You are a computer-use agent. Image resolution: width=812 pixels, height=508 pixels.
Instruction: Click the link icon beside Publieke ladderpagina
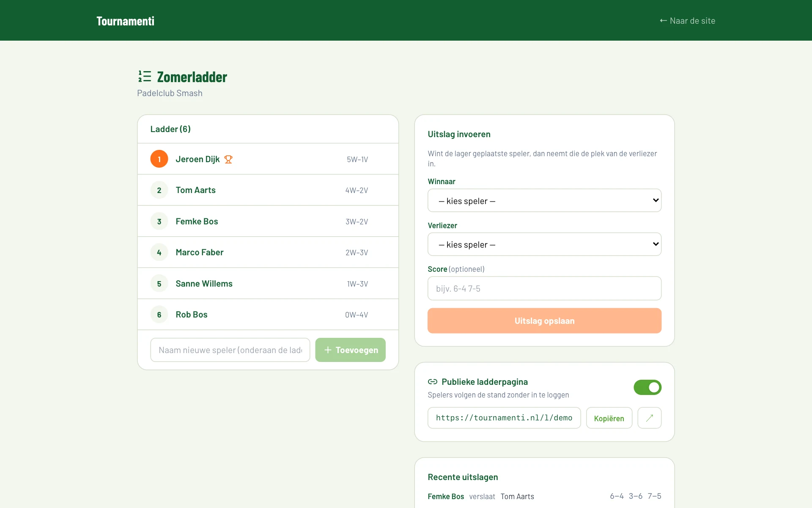tap(433, 382)
